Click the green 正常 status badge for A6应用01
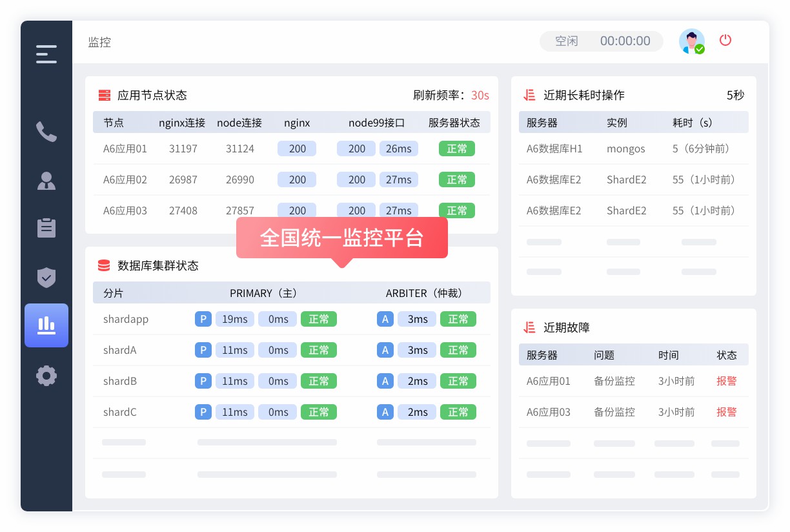This screenshot has height=532, width=790. point(457,148)
